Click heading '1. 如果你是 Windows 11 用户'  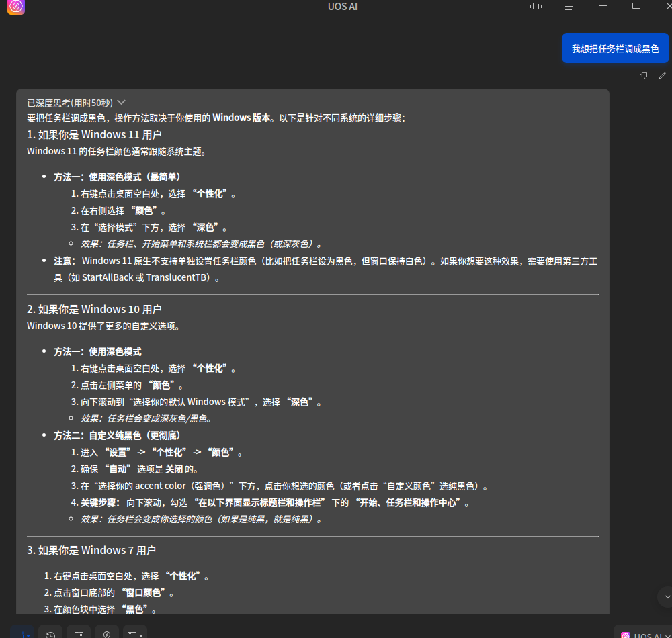coord(94,134)
